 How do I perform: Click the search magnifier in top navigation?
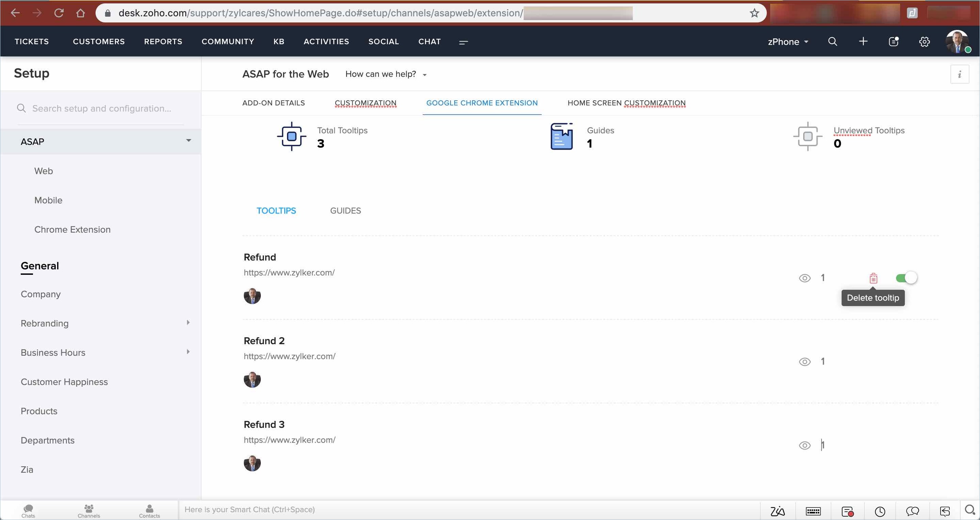(832, 41)
